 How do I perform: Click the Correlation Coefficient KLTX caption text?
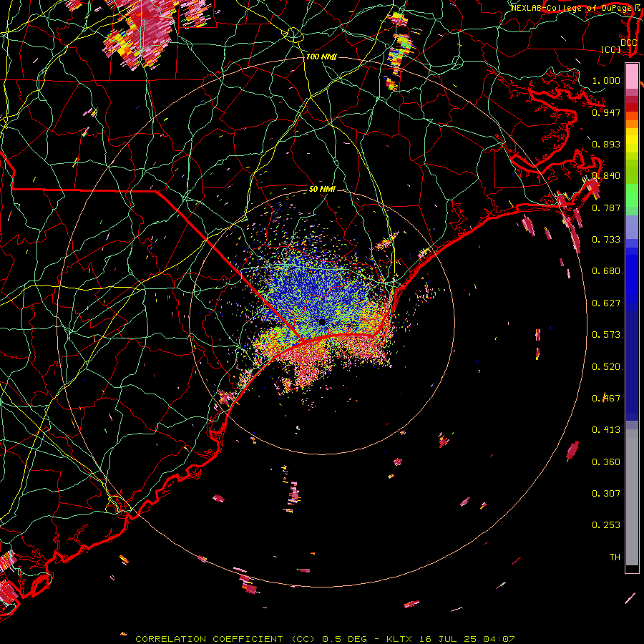tap(325, 639)
